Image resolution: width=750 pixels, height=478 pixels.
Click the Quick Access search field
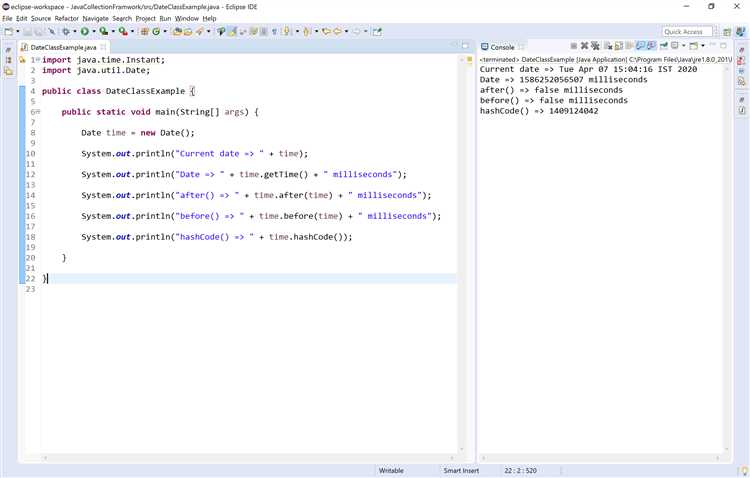[687, 32]
